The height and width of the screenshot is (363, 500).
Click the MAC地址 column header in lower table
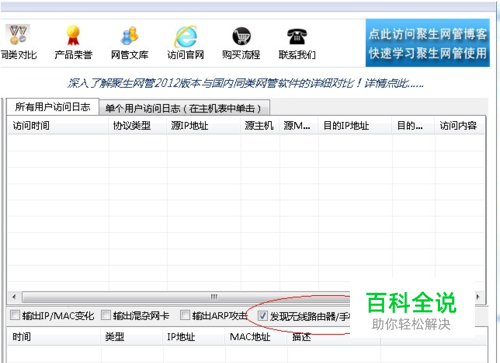(256, 337)
